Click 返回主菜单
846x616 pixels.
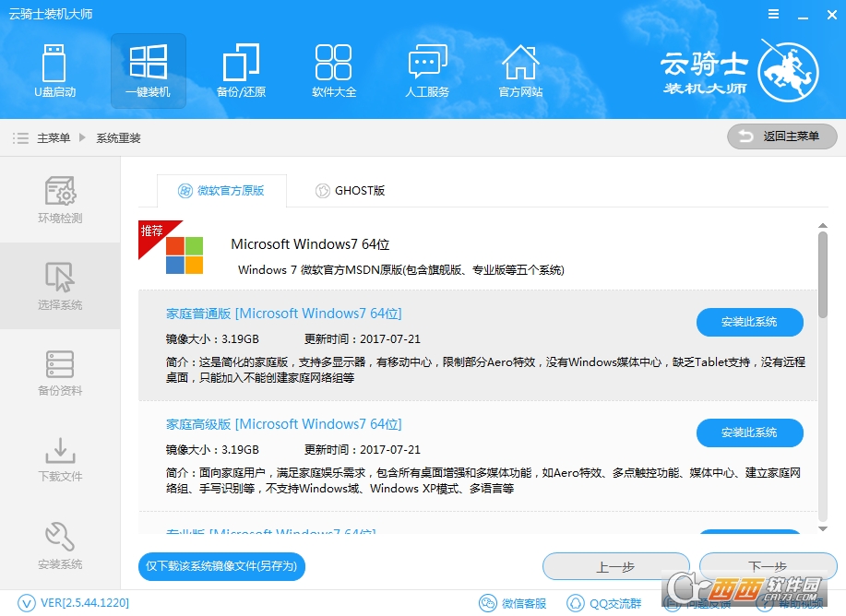(x=781, y=136)
